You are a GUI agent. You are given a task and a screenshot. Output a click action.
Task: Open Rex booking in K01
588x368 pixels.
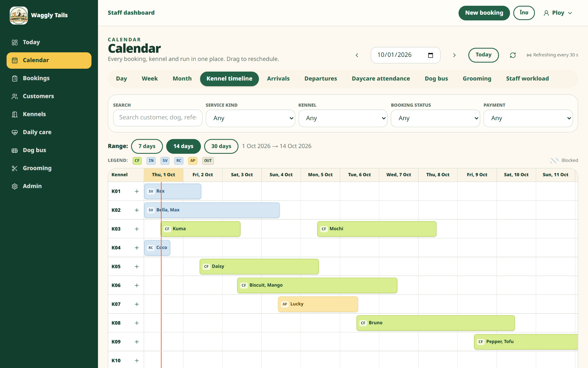pyautogui.click(x=173, y=191)
